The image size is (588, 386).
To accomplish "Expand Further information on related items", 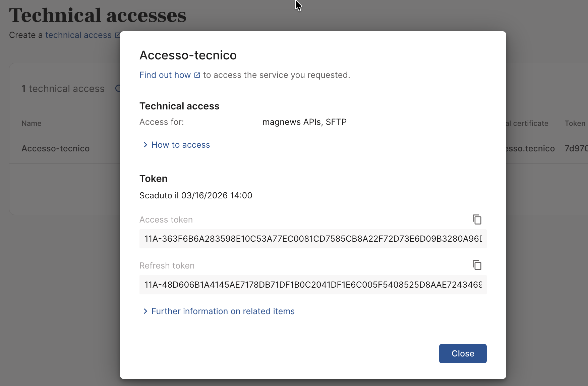I will (223, 311).
